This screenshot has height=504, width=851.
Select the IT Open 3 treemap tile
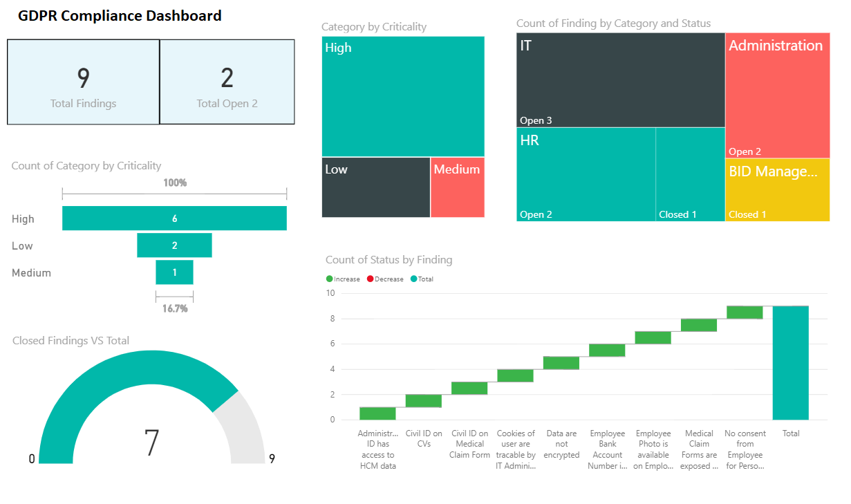pyautogui.click(x=620, y=80)
